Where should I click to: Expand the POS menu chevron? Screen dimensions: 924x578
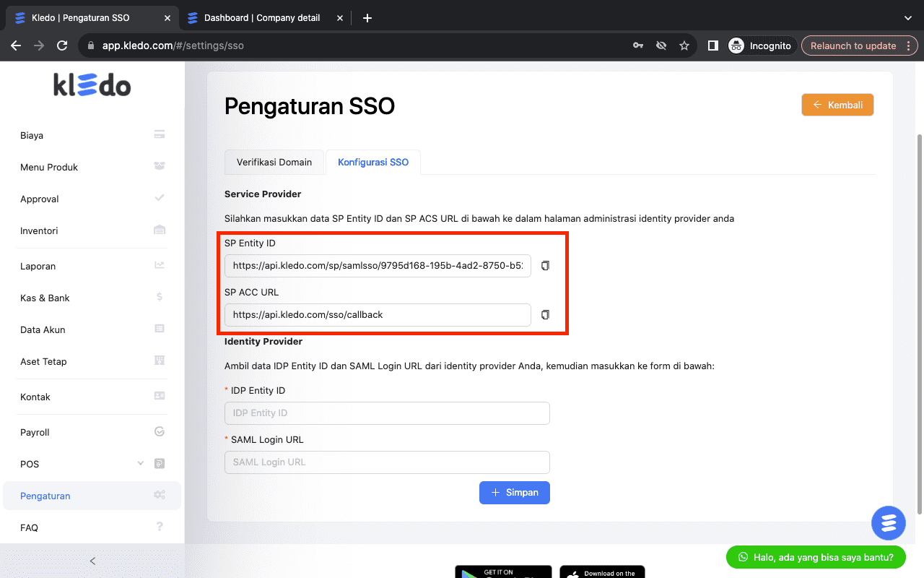tap(141, 463)
